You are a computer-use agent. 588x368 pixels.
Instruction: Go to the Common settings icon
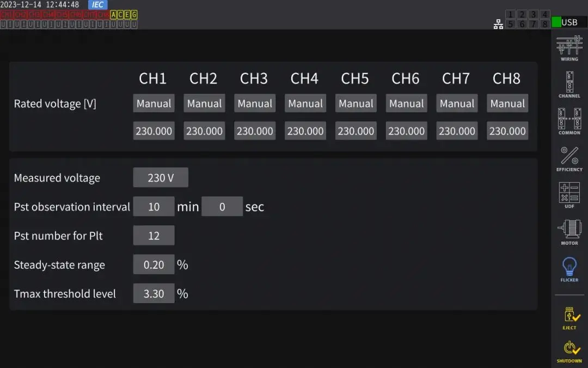[x=569, y=121]
